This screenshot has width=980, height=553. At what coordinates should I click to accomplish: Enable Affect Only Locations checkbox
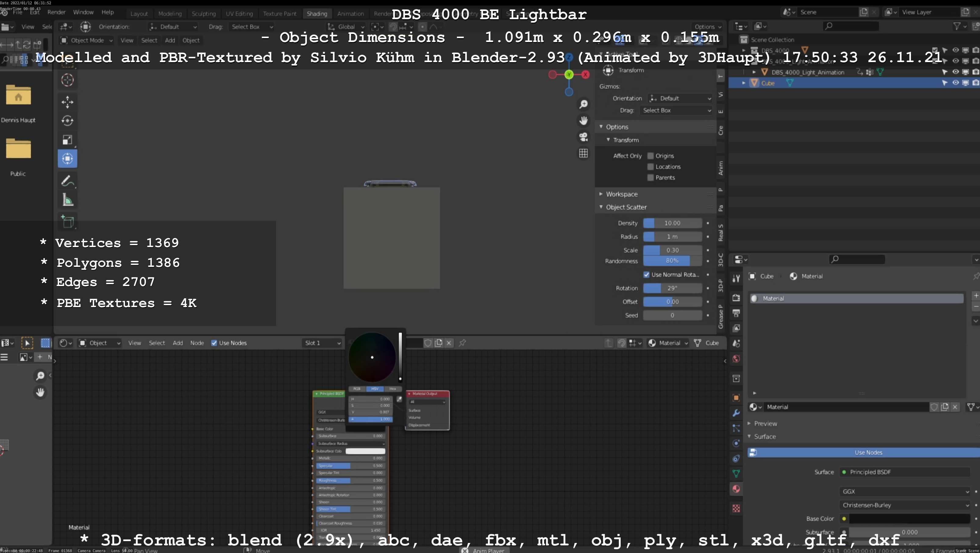(650, 167)
